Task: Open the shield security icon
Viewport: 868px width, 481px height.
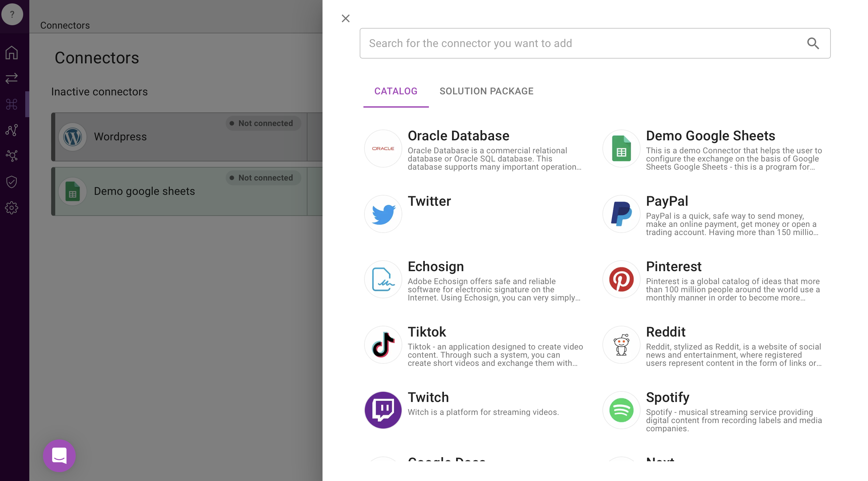Action: click(12, 182)
